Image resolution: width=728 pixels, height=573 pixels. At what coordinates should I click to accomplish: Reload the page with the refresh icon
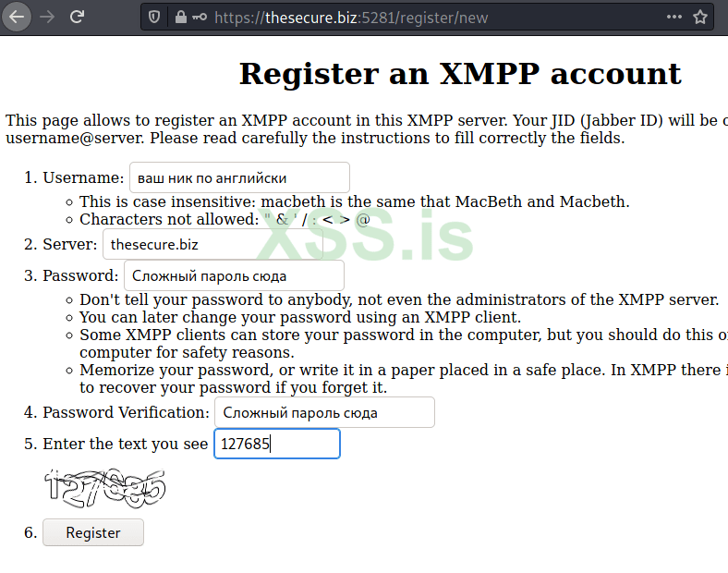[x=77, y=18]
